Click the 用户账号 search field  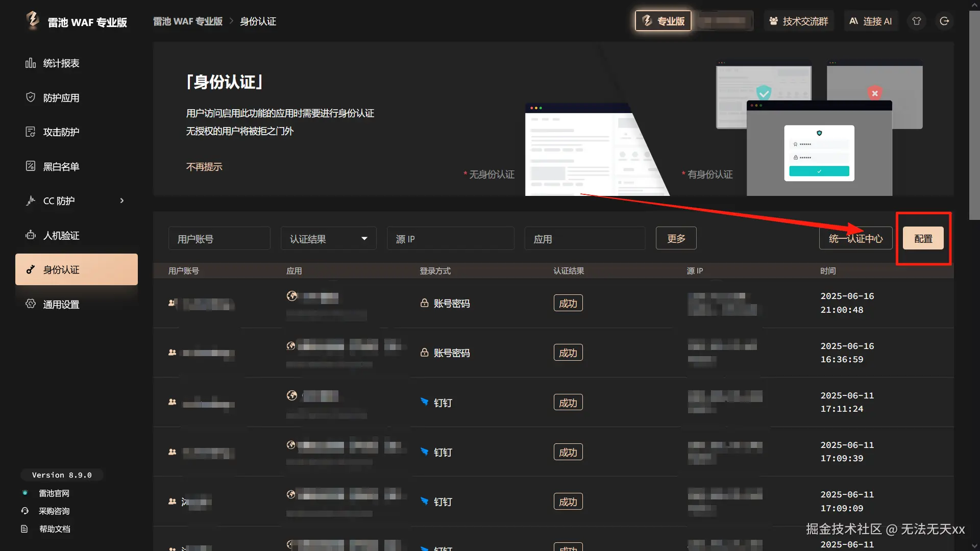pos(219,239)
